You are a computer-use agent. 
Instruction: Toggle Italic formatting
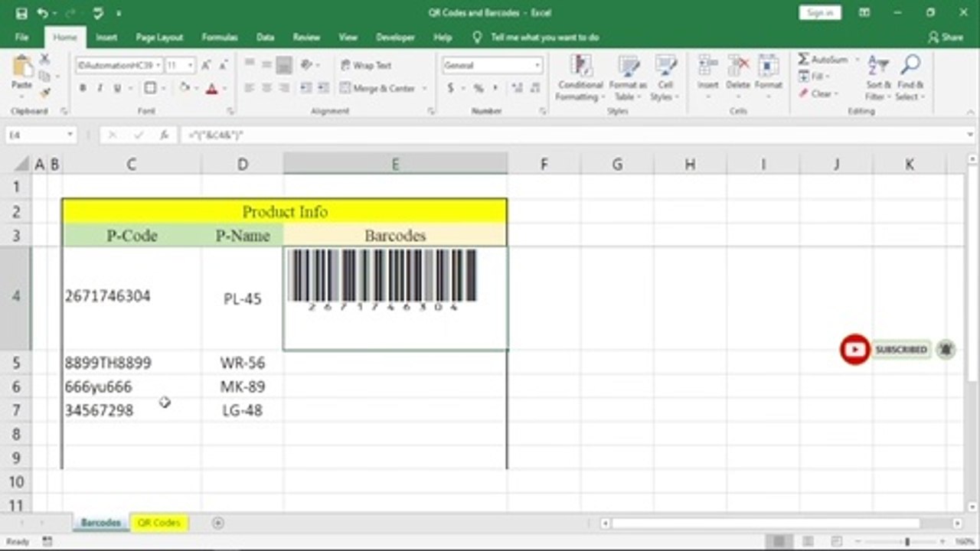100,88
